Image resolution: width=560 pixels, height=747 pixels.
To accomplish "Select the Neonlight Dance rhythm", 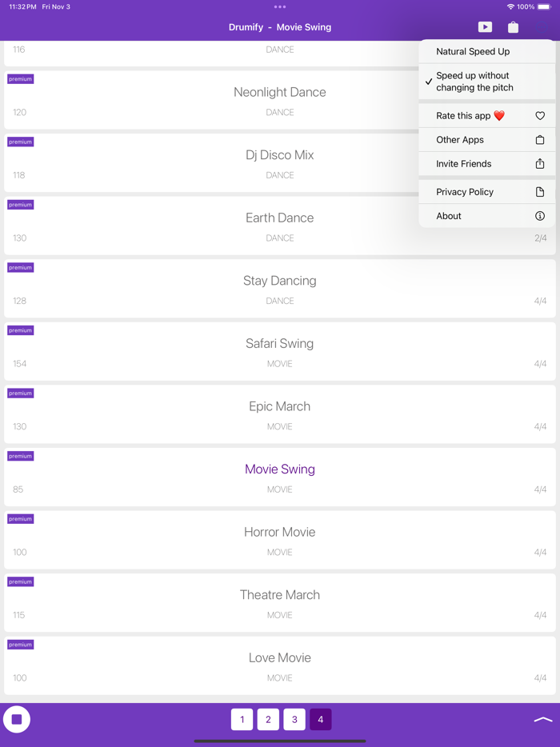I will 280,100.
